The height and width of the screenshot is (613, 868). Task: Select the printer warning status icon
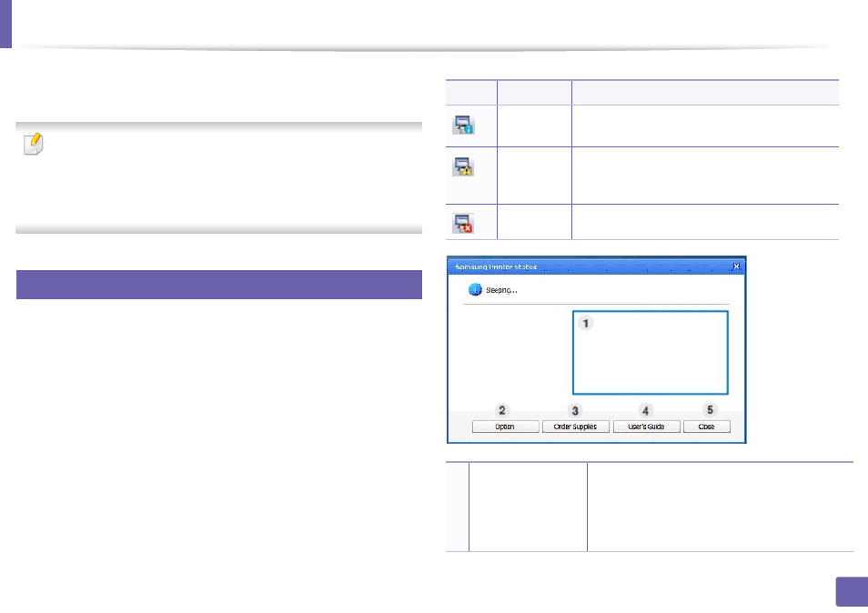point(463,166)
